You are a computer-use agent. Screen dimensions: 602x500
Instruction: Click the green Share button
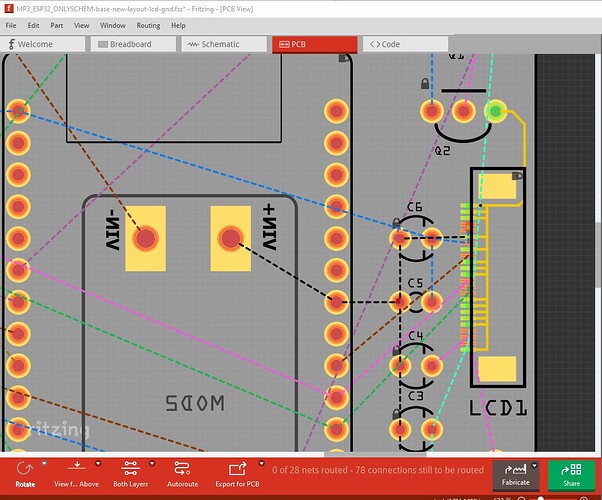[570, 473]
